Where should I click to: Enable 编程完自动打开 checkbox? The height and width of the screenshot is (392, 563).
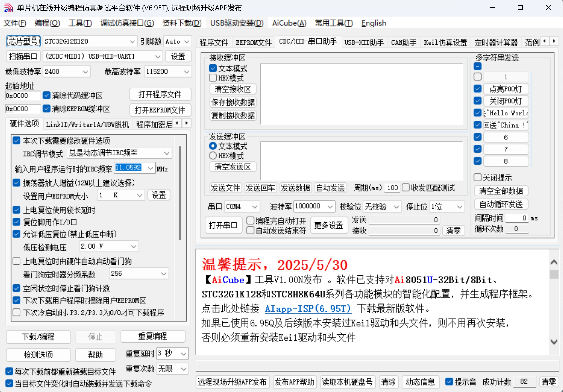(x=250, y=221)
